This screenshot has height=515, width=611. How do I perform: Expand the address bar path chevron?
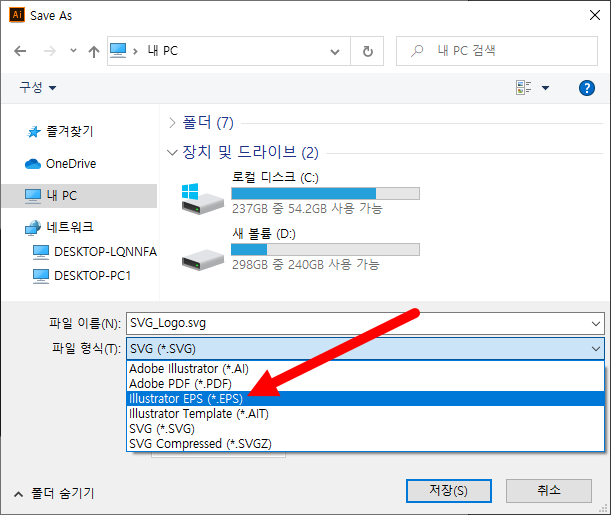coord(135,51)
